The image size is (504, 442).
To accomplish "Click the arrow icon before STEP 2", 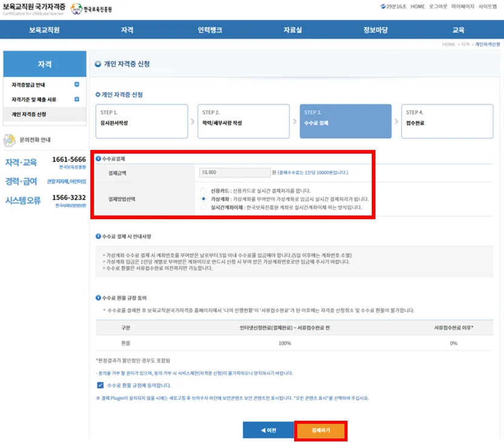I will click(x=193, y=121).
